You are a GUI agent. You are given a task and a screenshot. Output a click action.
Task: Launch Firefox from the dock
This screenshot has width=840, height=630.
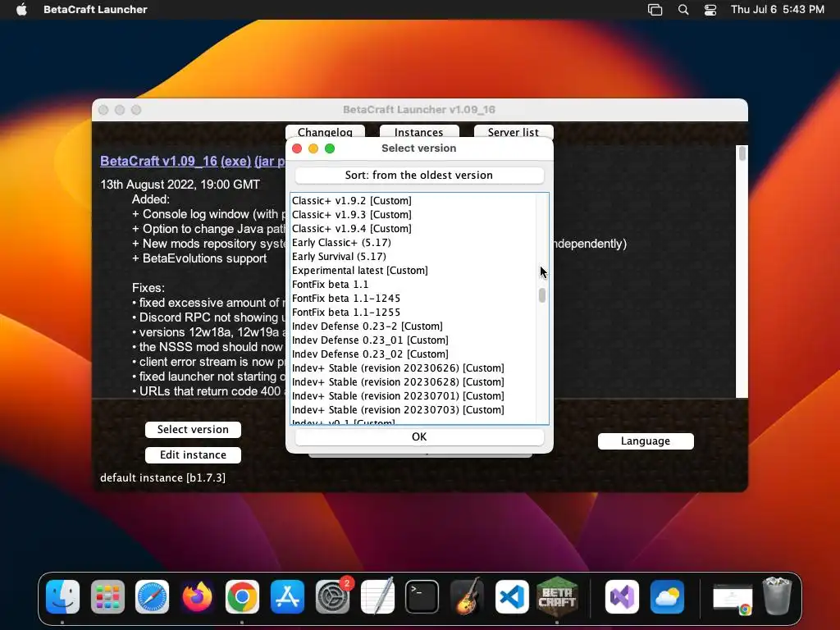click(197, 596)
